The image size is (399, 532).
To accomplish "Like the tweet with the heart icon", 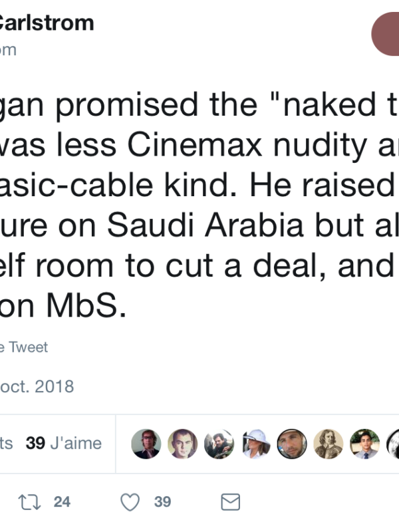I will 130,501.
